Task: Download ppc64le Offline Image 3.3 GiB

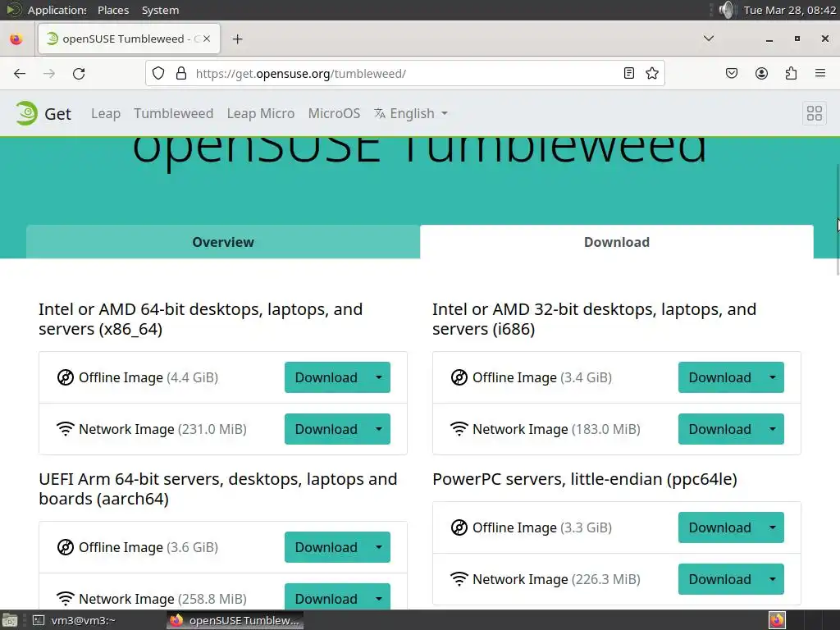Action: pyautogui.click(x=719, y=527)
